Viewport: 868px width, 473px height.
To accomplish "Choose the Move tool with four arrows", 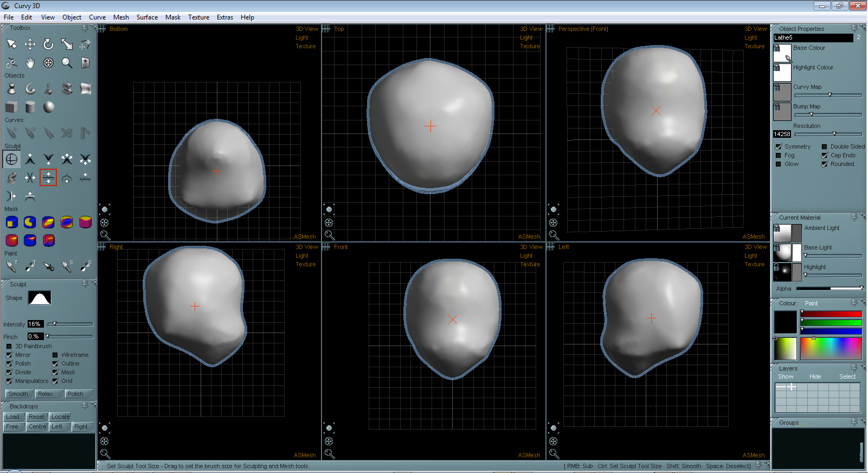I will (30, 44).
